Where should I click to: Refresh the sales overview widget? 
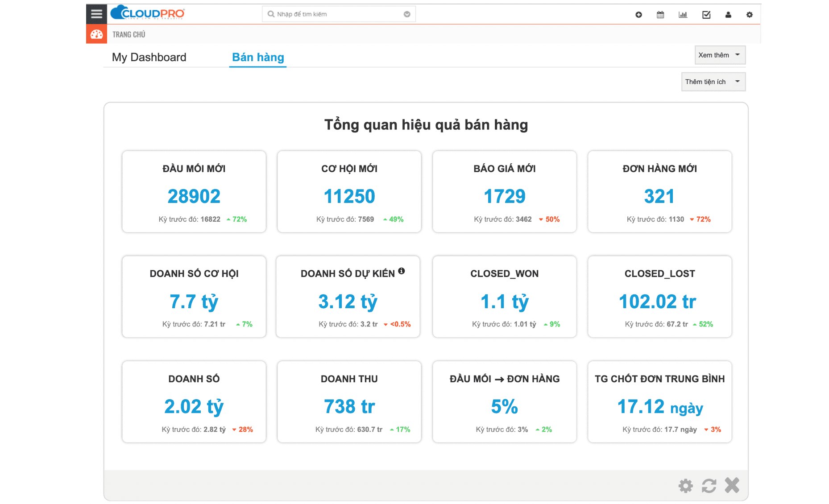click(709, 486)
